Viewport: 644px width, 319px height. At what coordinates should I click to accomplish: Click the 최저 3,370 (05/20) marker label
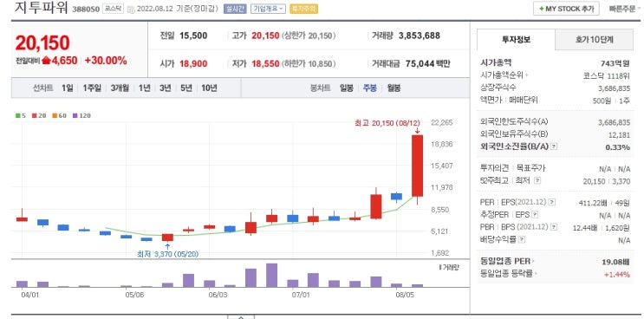pos(167,255)
